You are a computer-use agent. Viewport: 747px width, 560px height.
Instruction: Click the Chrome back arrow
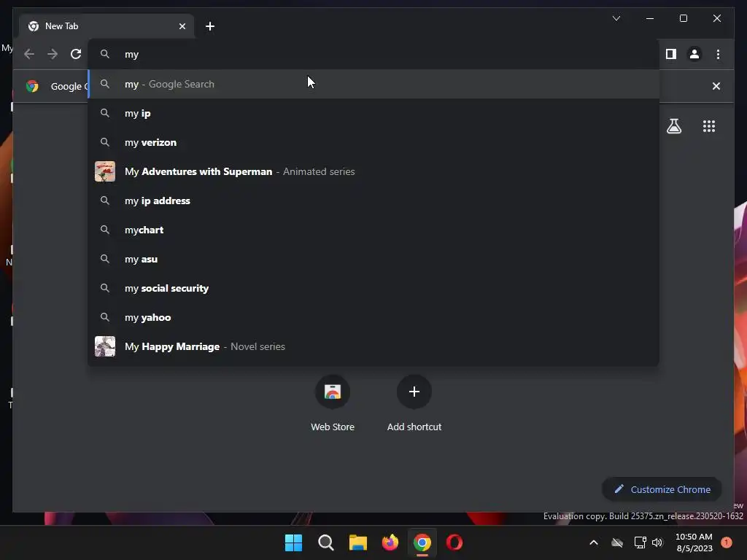pyautogui.click(x=29, y=54)
